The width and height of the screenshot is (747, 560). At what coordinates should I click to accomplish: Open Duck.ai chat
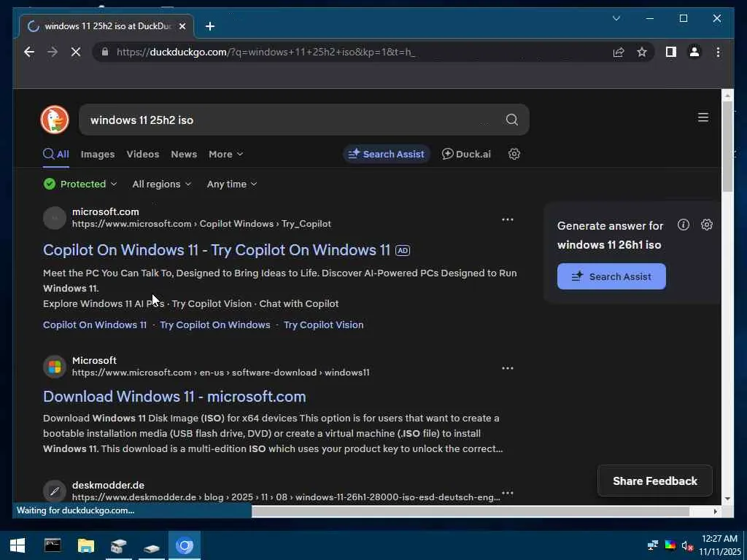coord(466,154)
